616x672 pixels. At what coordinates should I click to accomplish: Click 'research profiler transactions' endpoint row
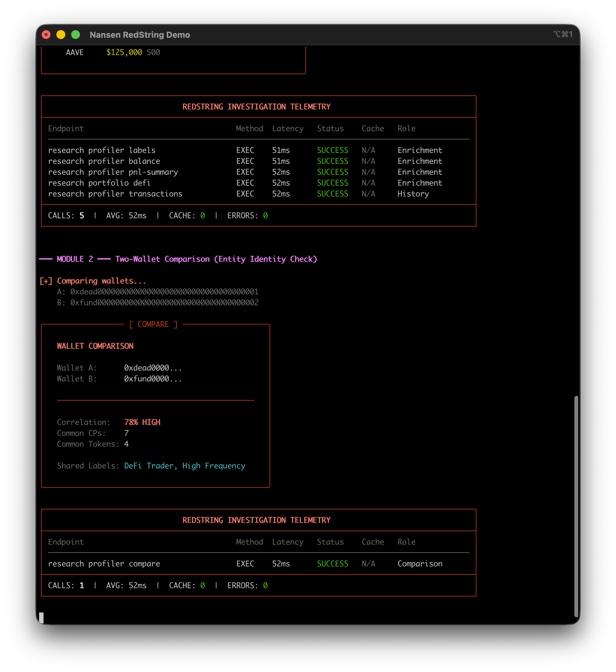click(258, 194)
